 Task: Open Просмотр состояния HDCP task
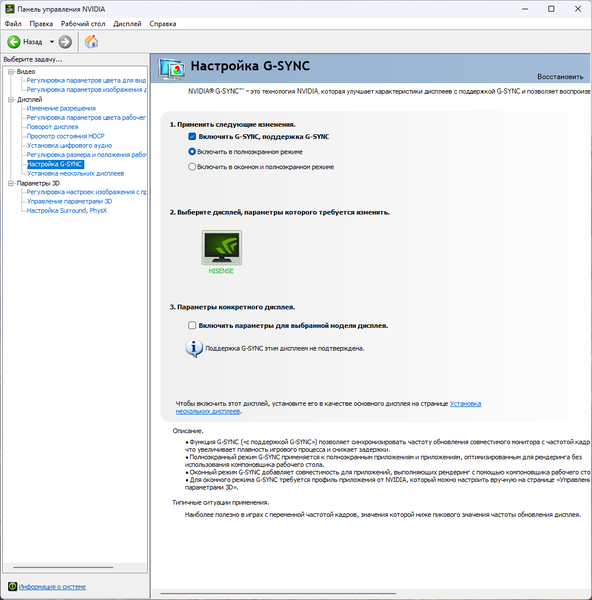(x=65, y=136)
